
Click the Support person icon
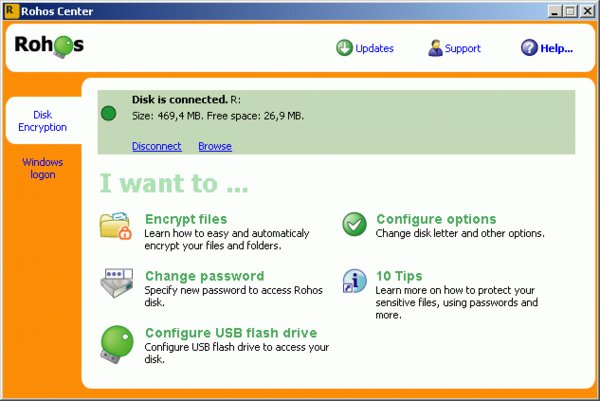pyautogui.click(x=435, y=48)
